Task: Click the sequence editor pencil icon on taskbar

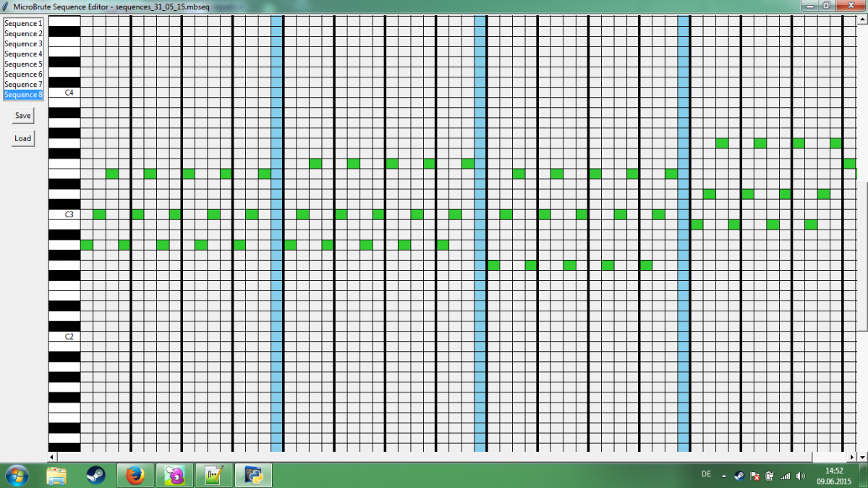Action: coord(213,476)
